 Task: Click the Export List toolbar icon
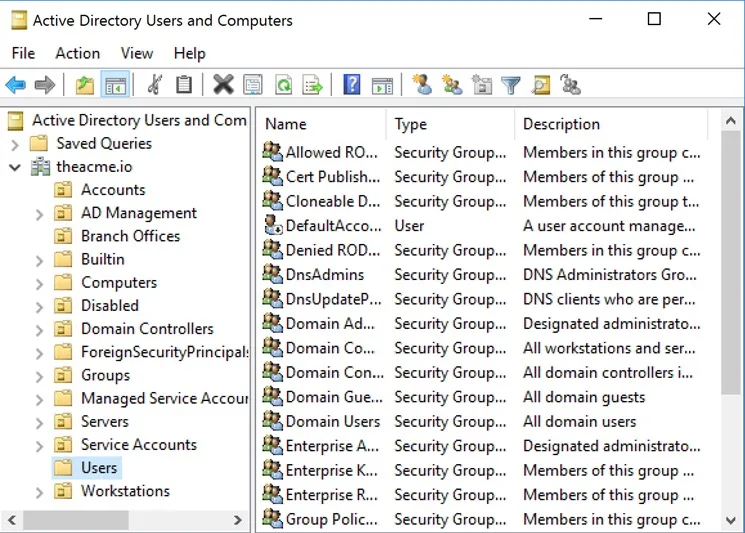point(313,85)
